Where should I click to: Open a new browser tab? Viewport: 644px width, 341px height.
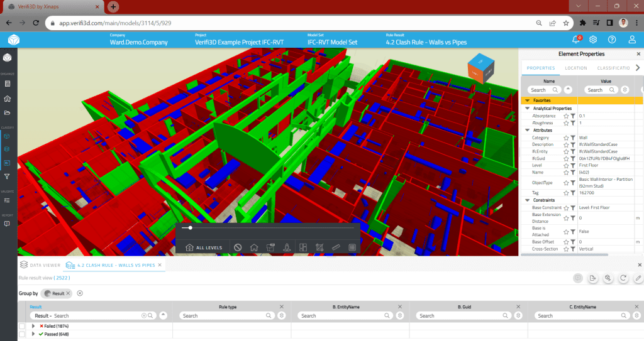coord(113,6)
